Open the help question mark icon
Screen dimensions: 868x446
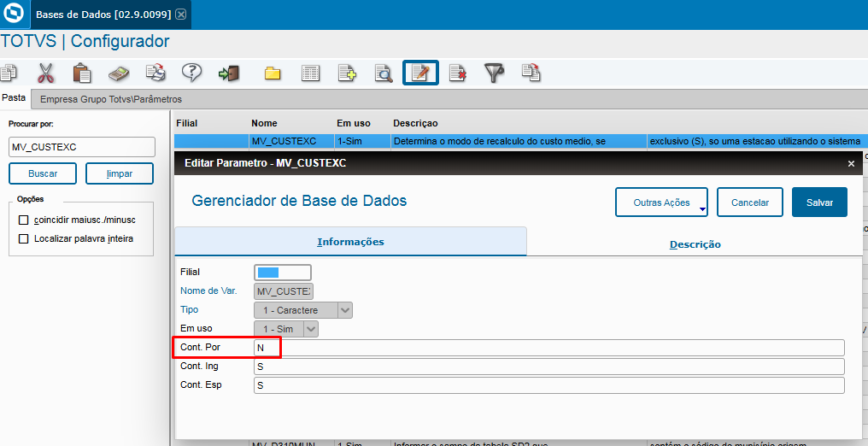pyautogui.click(x=191, y=73)
